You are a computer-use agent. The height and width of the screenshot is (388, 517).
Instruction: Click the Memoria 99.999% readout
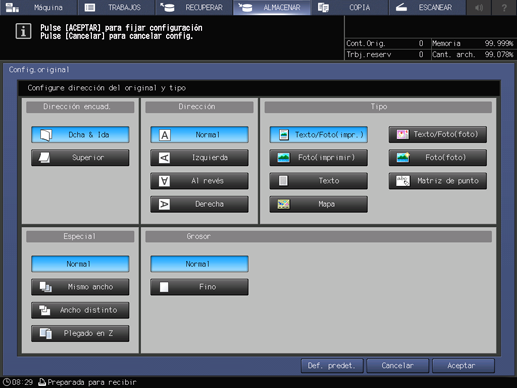473,43
